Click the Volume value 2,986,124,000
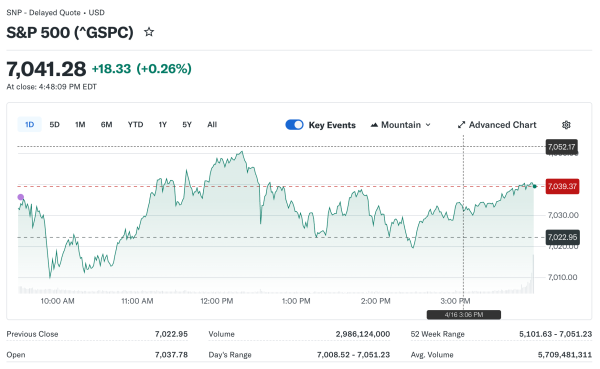The image size is (600, 369). (x=363, y=334)
